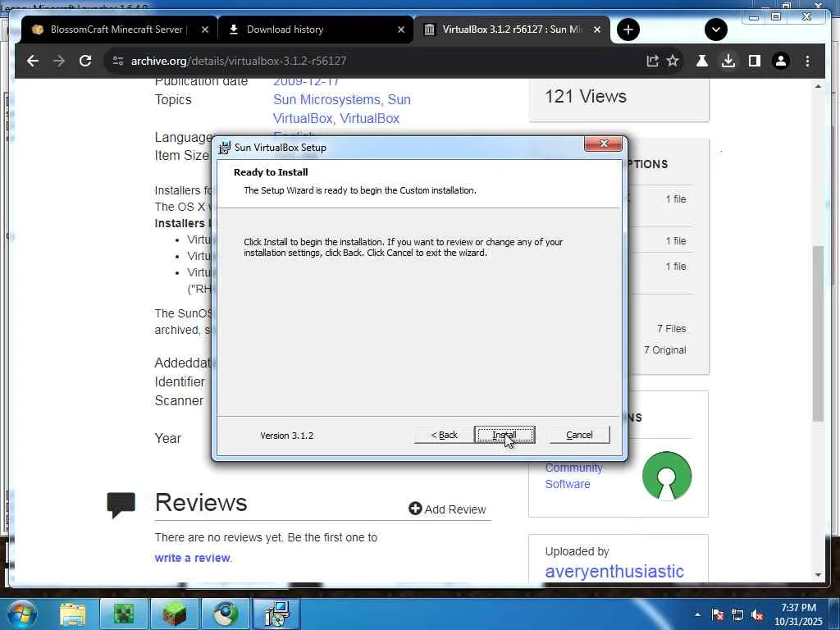Screen dimensions: 840x630
Task: Click the green Community Software logo
Action: (666, 476)
